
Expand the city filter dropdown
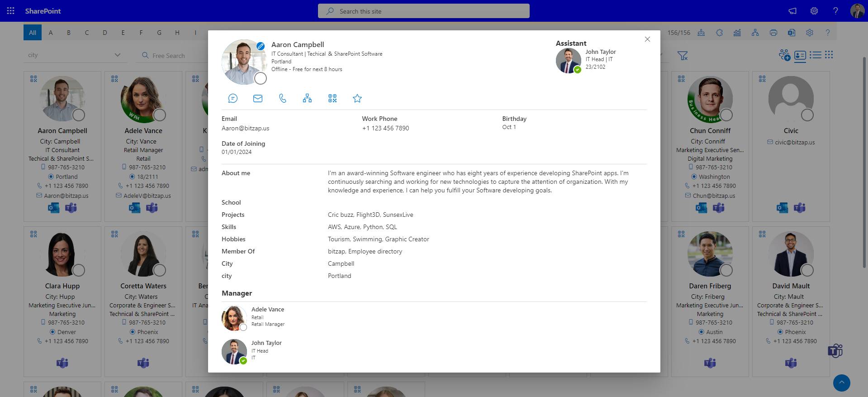pyautogui.click(x=74, y=55)
